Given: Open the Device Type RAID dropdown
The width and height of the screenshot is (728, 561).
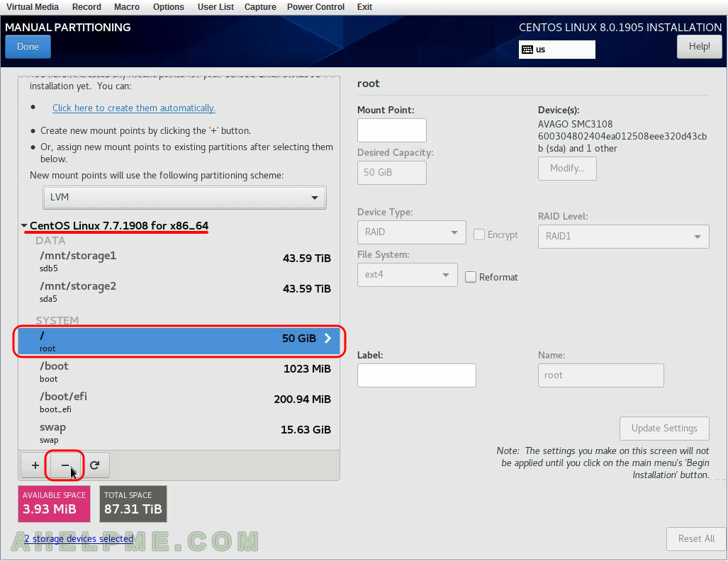Looking at the screenshot, I should click(x=411, y=232).
